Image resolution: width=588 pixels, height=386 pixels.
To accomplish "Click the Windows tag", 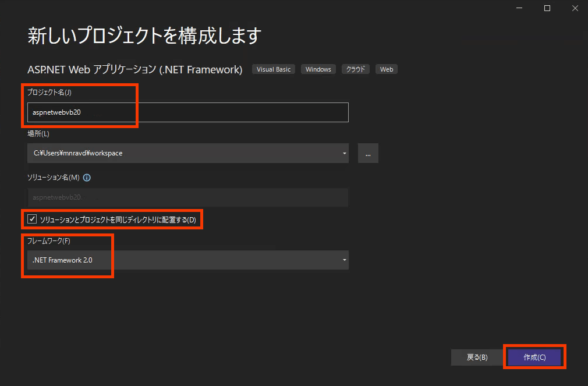I will click(x=318, y=69).
